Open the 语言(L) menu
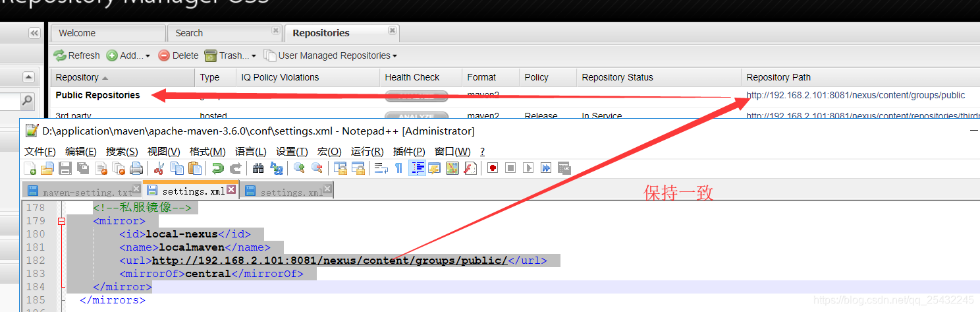980x312 pixels. pos(251,151)
